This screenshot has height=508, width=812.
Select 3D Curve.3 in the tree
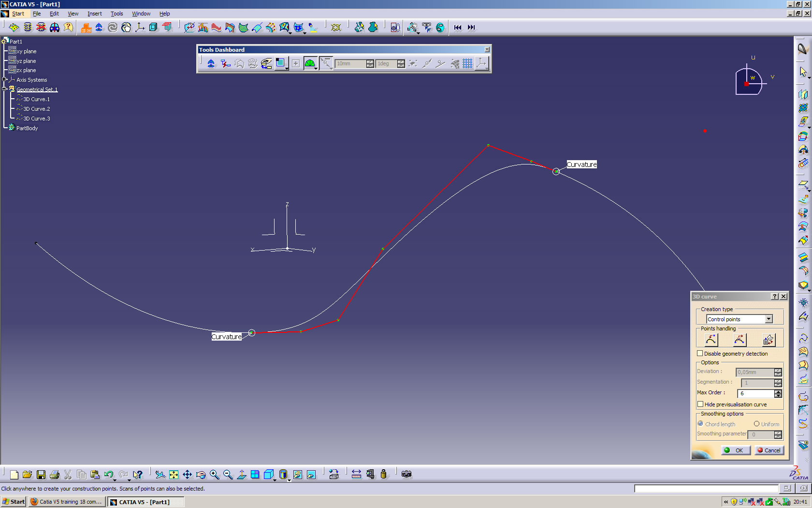pyautogui.click(x=36, y=119)
